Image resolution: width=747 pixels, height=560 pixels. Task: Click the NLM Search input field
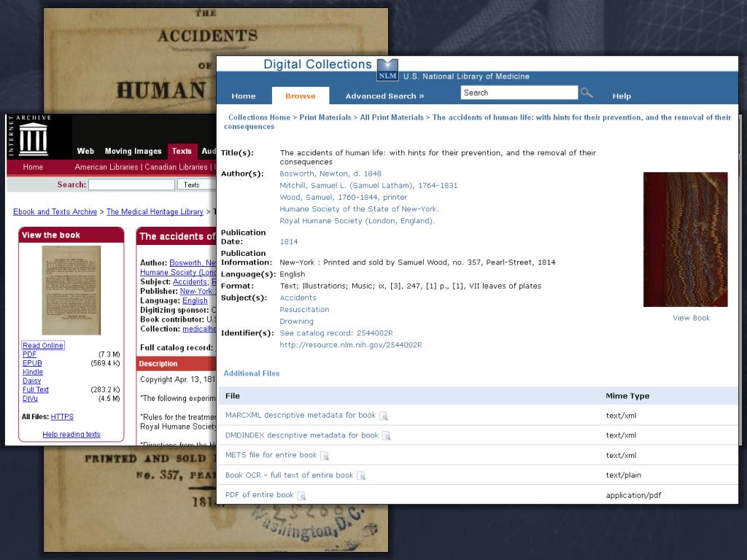[519, 93]
